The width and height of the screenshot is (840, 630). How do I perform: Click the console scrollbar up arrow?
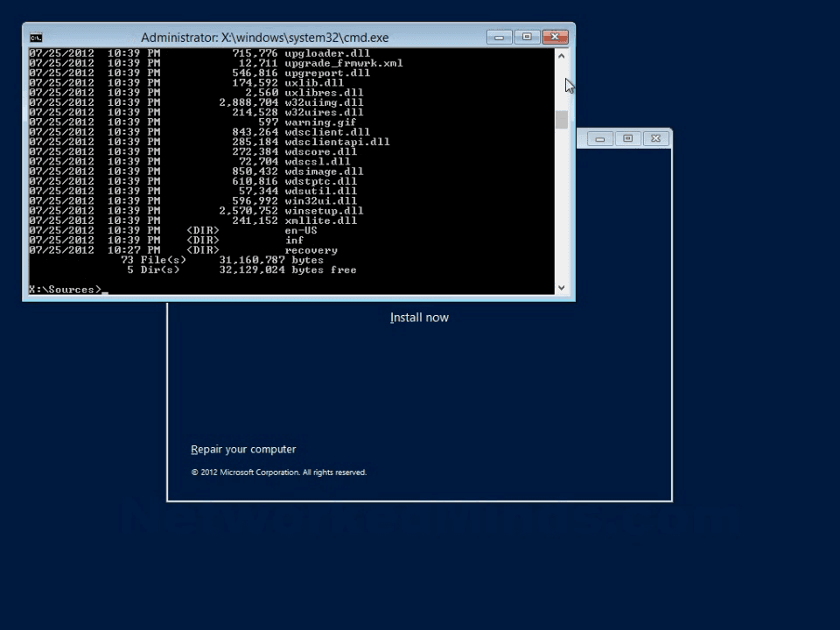pyautogui.click(x=562, y=56)
